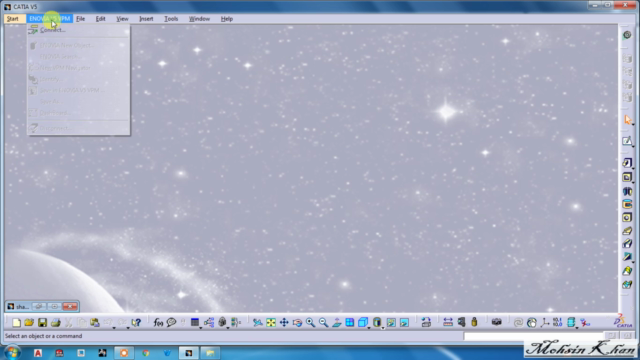Click the Sketcher icon in right toolbar
This screenshot has height=360, width=640.
(x=627, y=141)
